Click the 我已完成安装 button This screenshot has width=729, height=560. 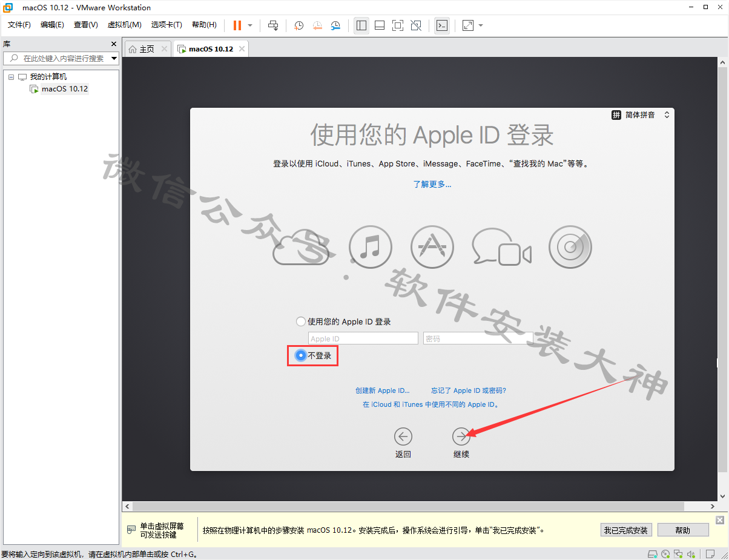click(x=625, y=530)
